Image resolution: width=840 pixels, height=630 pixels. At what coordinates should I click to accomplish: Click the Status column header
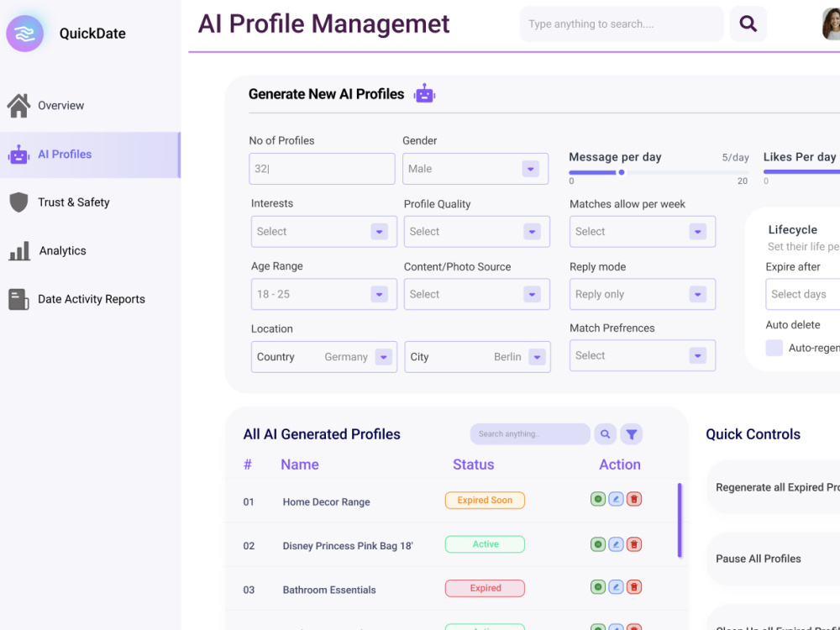[474, 465]
